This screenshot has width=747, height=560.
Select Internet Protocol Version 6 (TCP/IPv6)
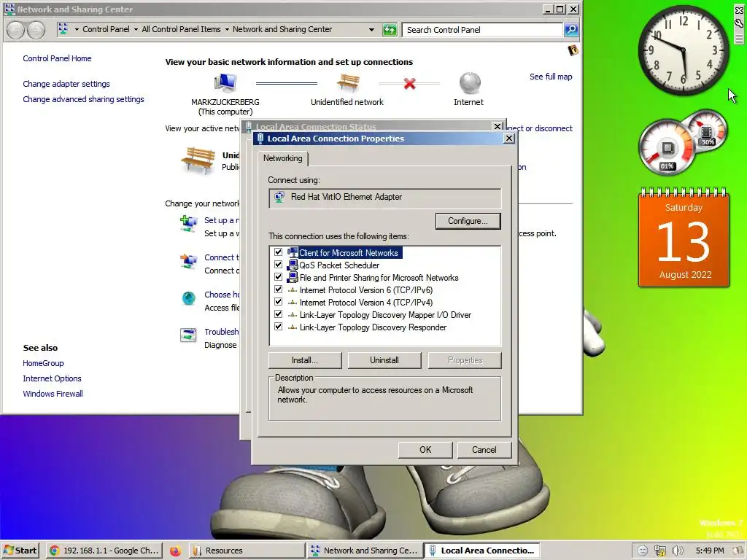pyautogui.click(x=366, y=290)
